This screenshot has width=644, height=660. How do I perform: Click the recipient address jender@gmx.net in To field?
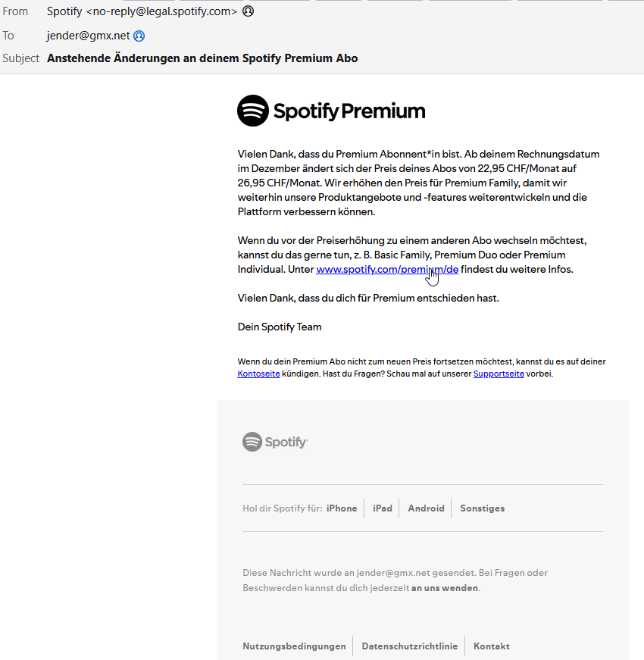pos(88,36)
